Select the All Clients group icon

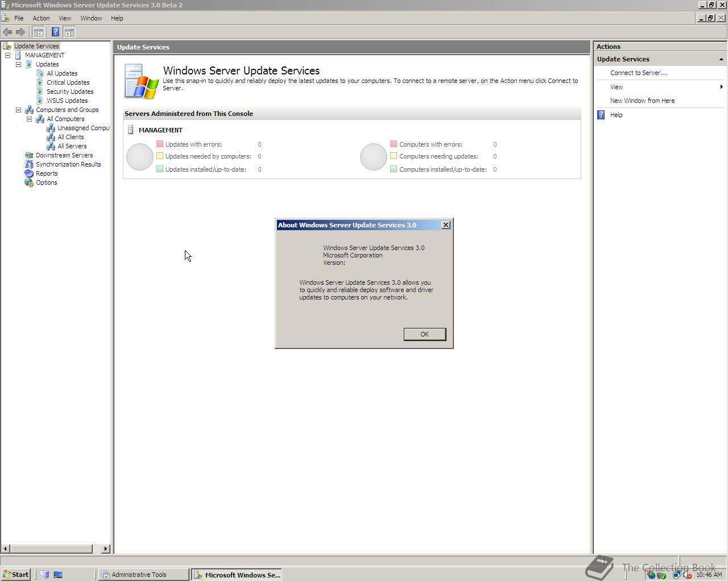[x=51, y=137]
